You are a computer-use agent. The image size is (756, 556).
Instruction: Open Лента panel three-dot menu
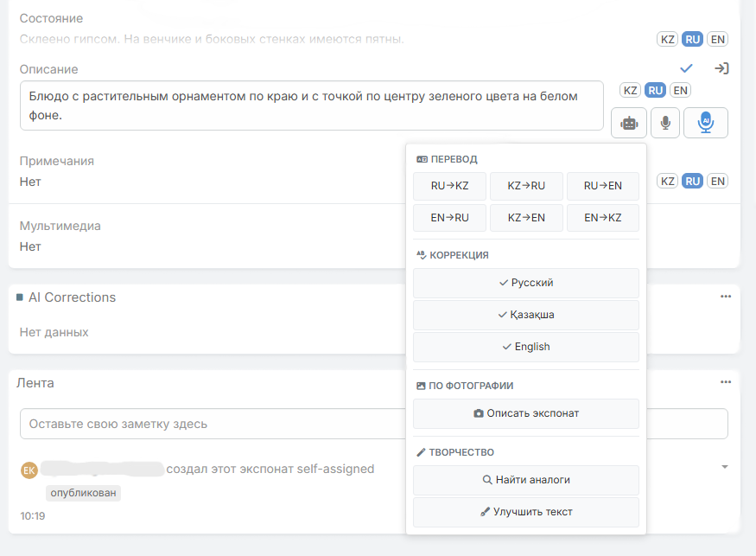coord(726,382)
